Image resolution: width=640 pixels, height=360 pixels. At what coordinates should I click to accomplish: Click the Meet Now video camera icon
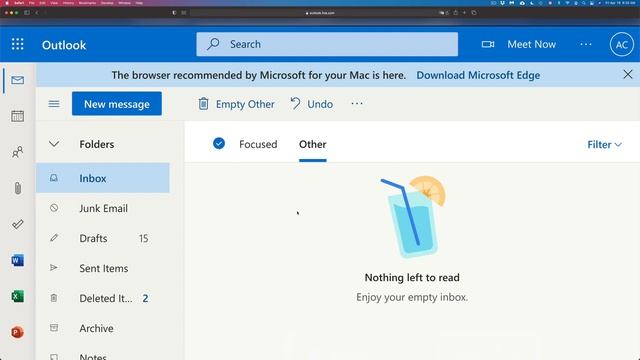488,44
